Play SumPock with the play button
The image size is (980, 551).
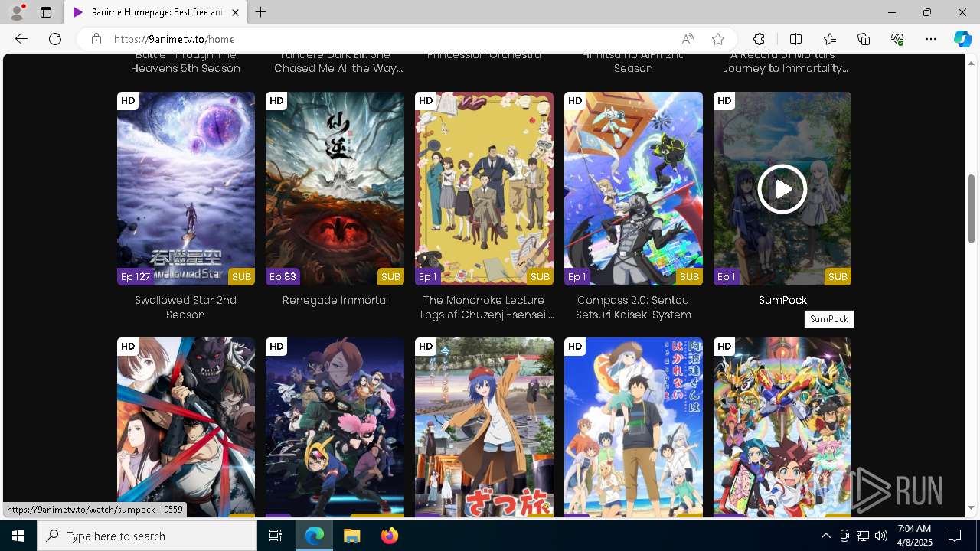click(x=782, y=188)
